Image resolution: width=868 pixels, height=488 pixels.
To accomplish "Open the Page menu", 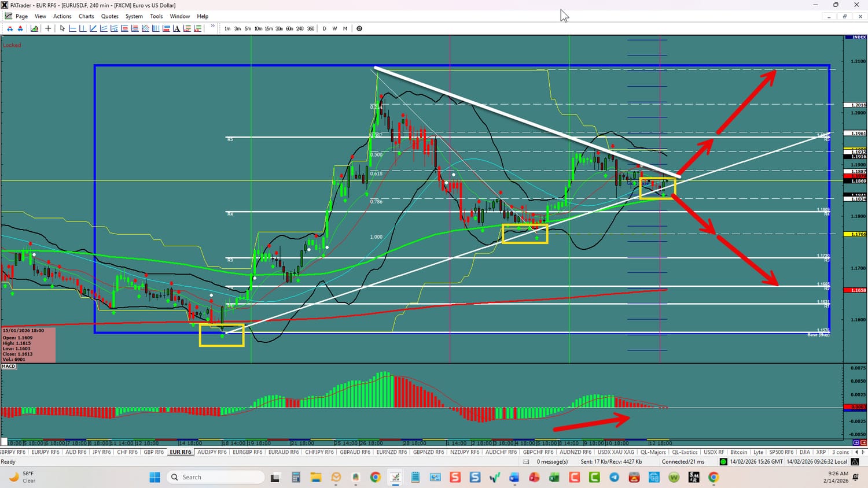I will click(x=21, y=16).
